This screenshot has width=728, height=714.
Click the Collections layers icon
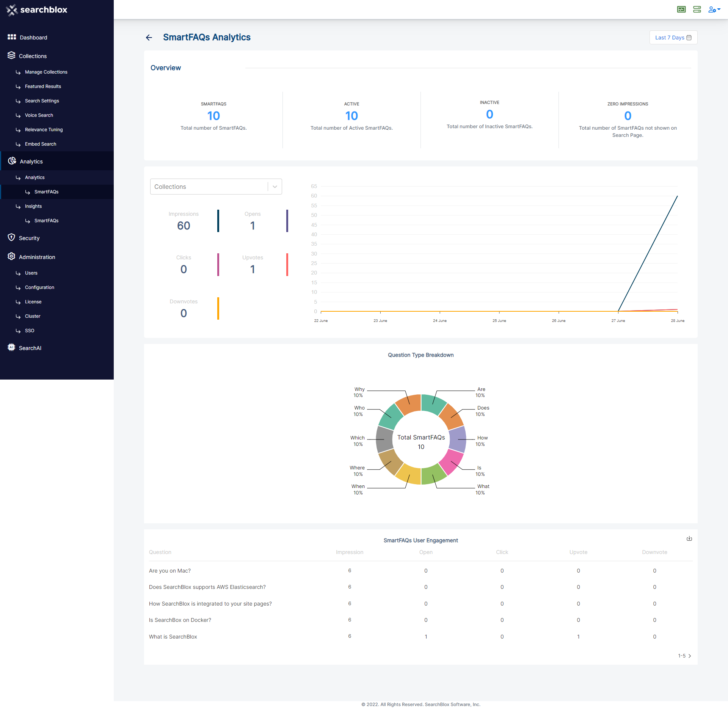11,56
